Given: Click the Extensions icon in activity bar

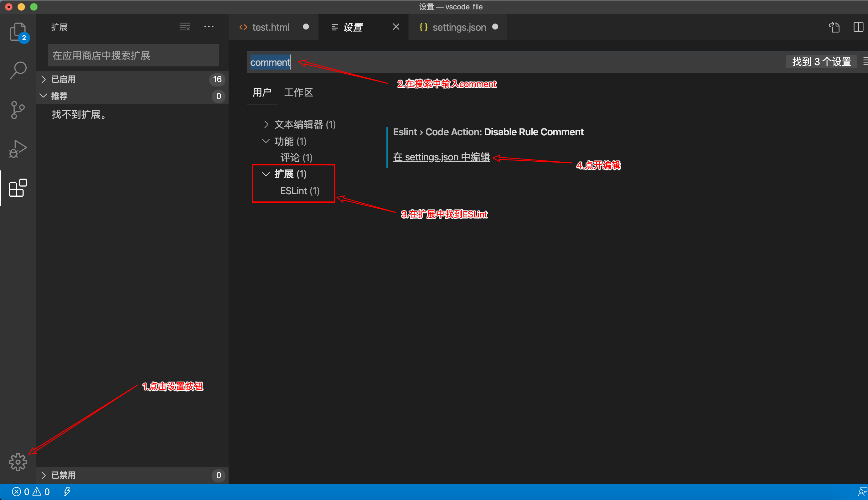Looking at the screenshot, I should [x=18, y=188].
